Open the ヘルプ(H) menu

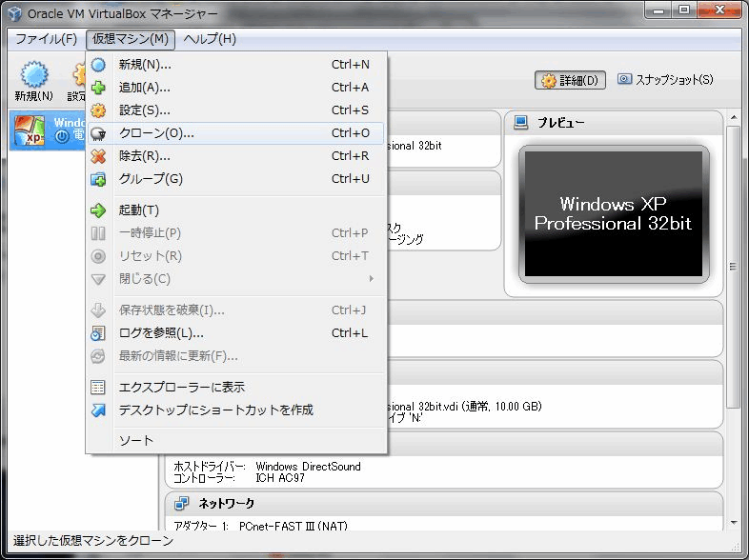pos(210,39)
